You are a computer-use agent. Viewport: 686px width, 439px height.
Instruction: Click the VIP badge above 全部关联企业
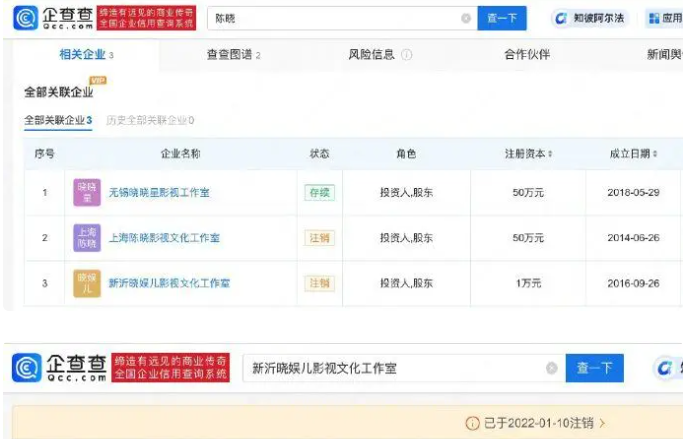click(98, 80)
